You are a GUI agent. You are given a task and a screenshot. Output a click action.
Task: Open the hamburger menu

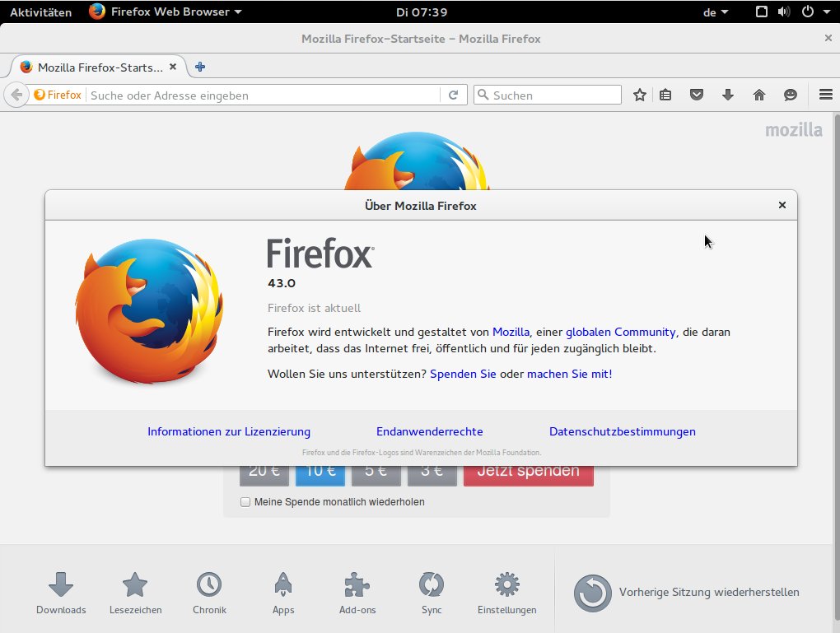click(x=825, y=95)
